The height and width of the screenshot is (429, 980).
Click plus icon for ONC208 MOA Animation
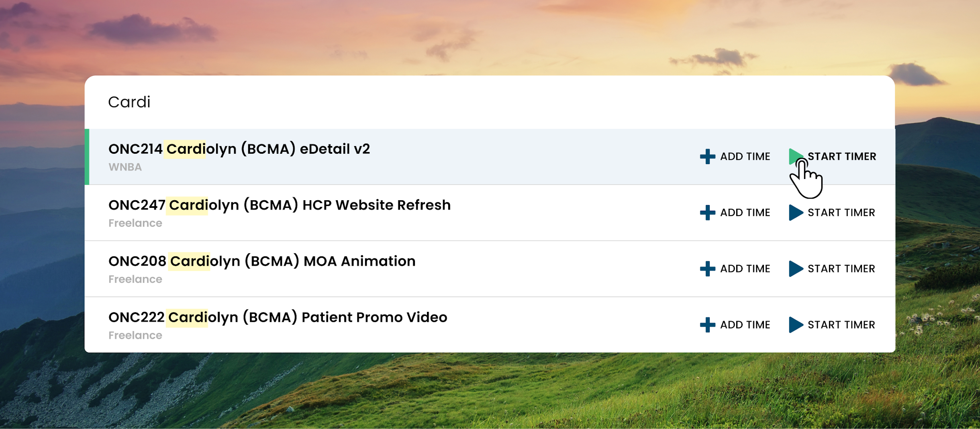click(707, 269)
